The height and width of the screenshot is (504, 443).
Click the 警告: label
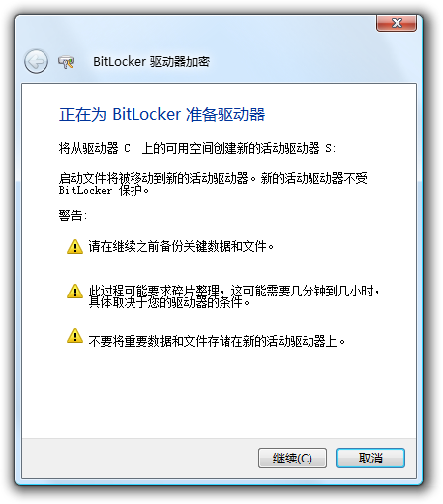[x=73, y=216]
